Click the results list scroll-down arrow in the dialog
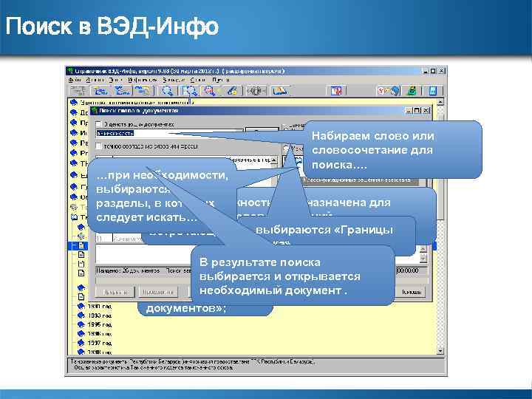 coord(423,258)
